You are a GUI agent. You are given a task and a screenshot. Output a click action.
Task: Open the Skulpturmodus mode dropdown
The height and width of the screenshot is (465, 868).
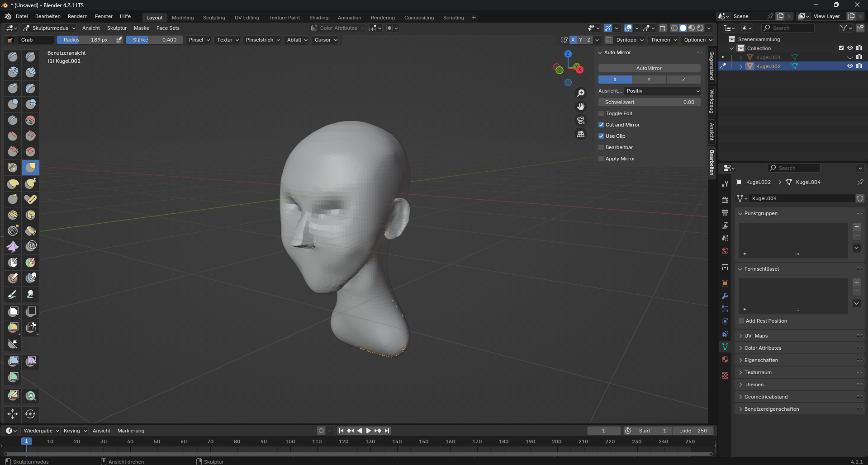[49, 28]
